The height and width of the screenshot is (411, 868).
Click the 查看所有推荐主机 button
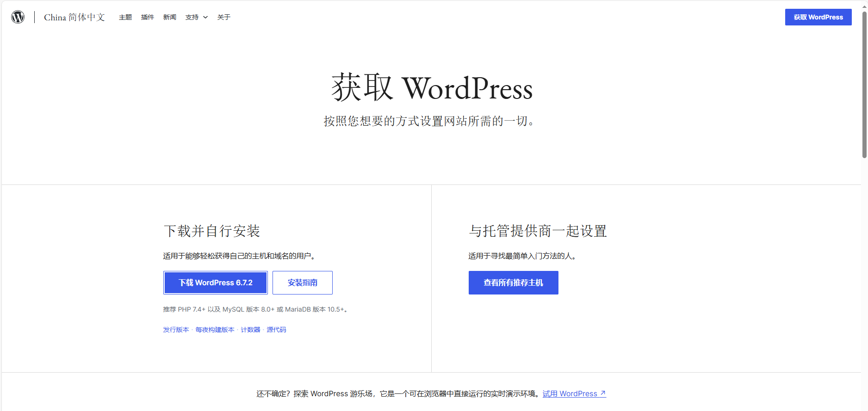coord(514,282)
